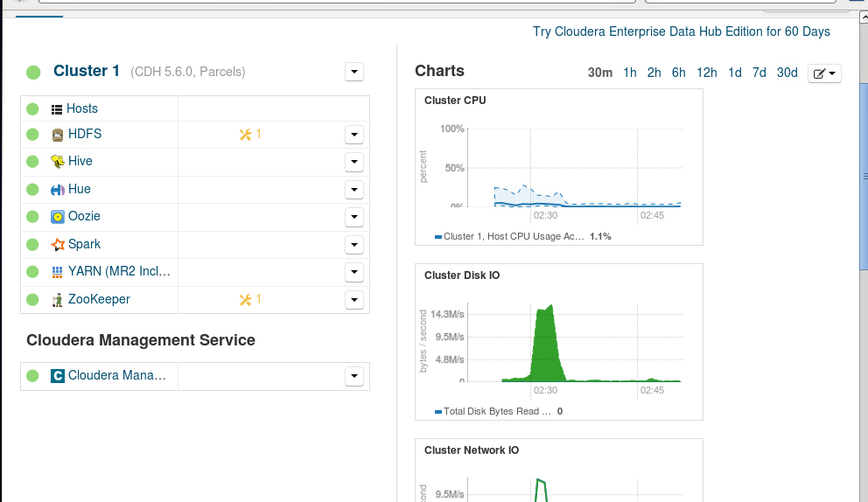The height and width of the screenshot is (502, 868).
Task: Open the Cluster Disk IO chart title
Action: (x=462, y=275)
